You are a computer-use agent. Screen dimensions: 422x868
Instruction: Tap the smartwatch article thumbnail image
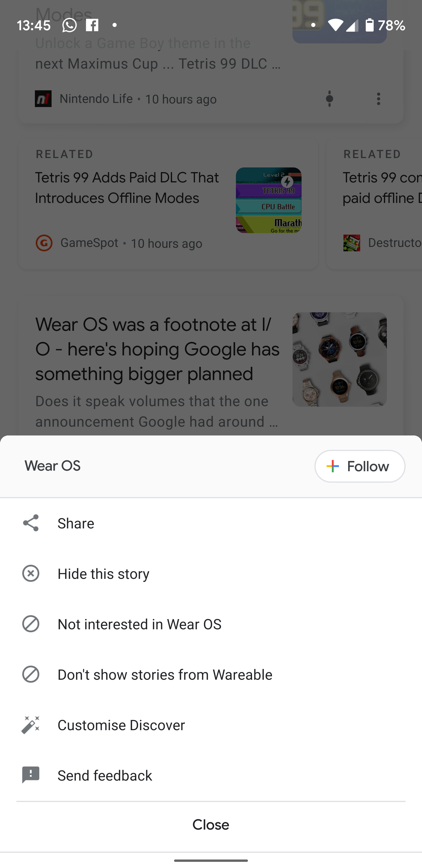[339, 360]
